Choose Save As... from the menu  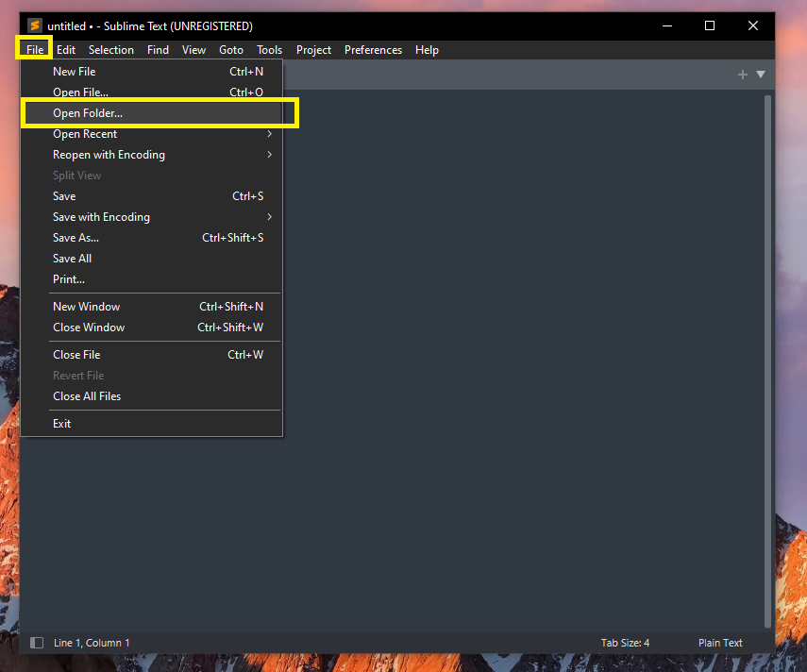pyautogui.click(x=152, y=238)
